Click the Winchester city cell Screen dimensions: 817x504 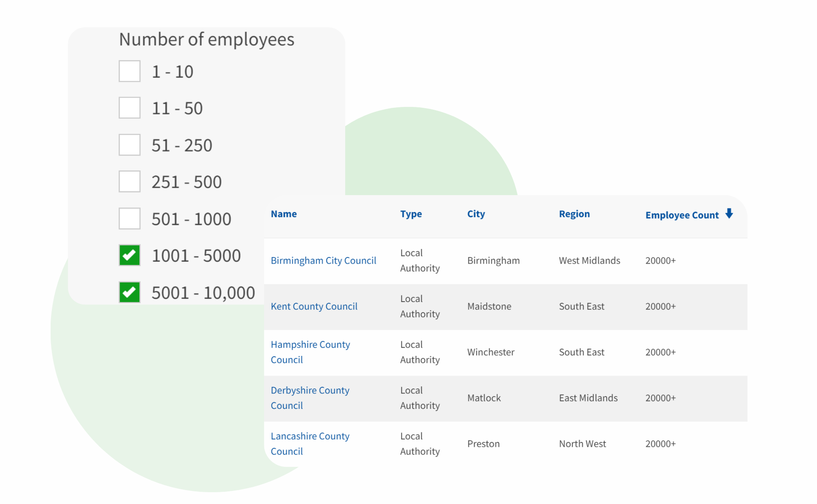click(491, 352)
